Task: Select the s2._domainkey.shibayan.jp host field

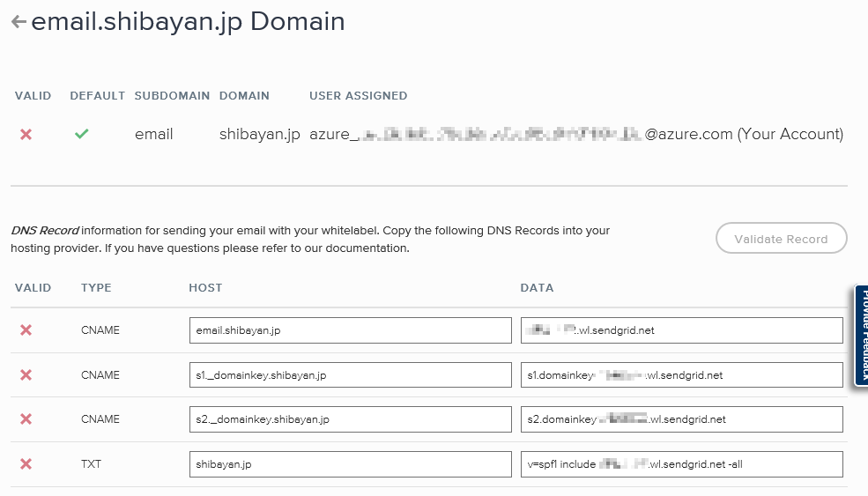Action: pos(350,419)
